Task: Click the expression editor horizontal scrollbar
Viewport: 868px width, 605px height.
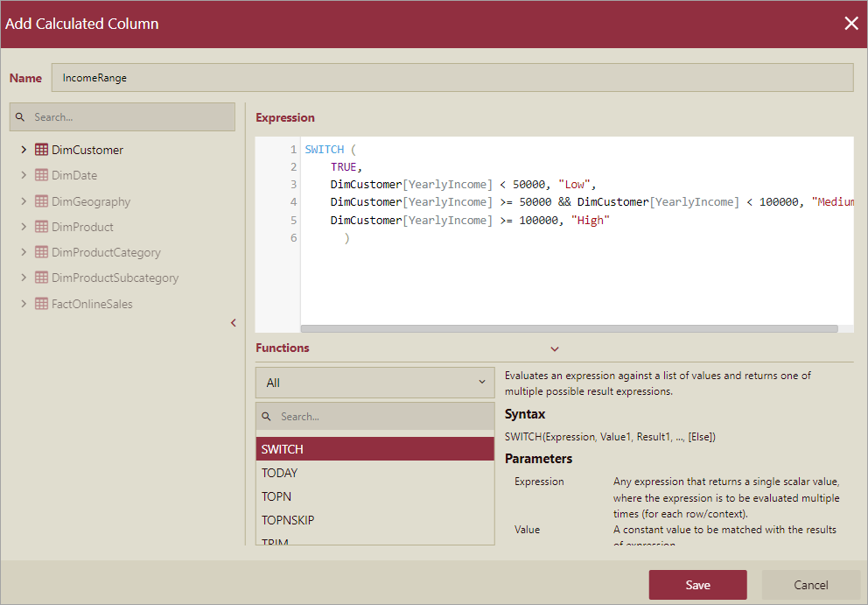Action: pos(569,329)
